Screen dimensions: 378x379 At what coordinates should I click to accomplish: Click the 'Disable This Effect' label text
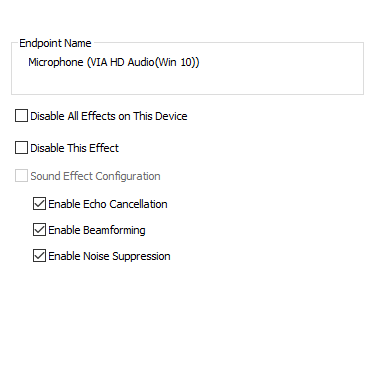click(x=74, y=148)
